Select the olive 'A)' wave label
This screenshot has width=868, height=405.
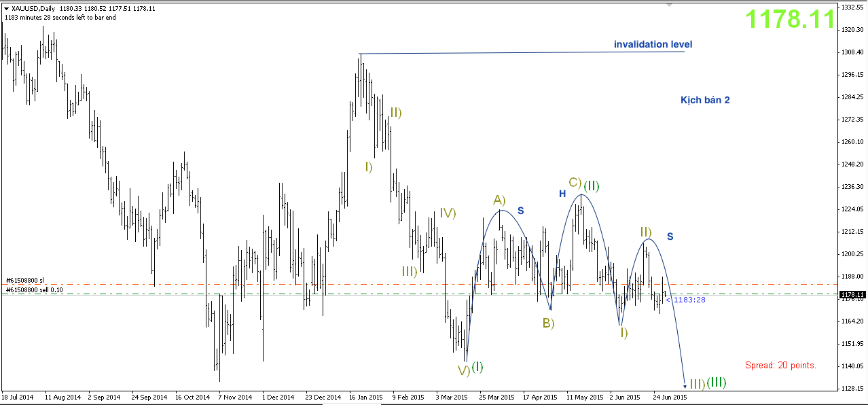(500, 200)
